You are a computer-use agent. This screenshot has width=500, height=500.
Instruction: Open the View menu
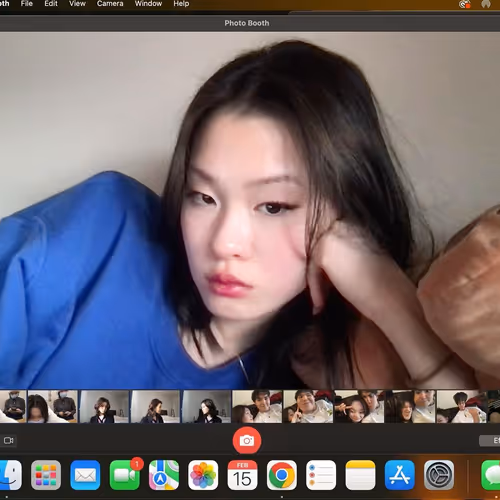[77, 4]
